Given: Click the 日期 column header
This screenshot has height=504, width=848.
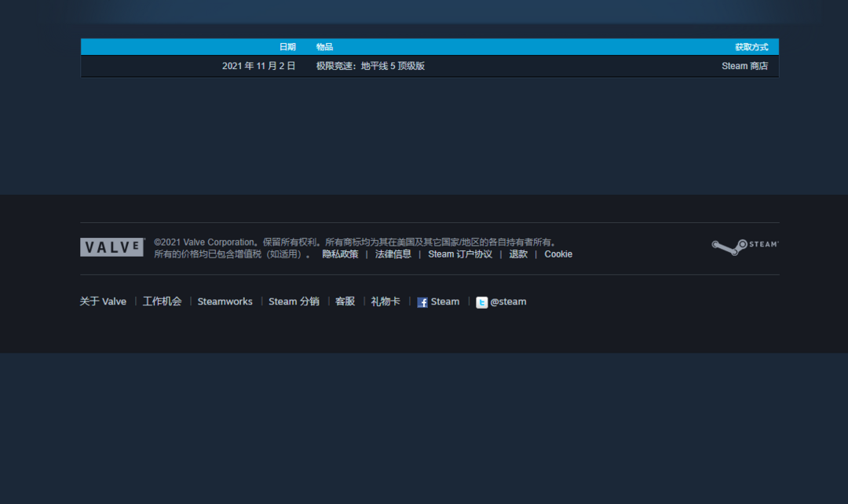Looking at the screenshot, I should click(287, 47).
